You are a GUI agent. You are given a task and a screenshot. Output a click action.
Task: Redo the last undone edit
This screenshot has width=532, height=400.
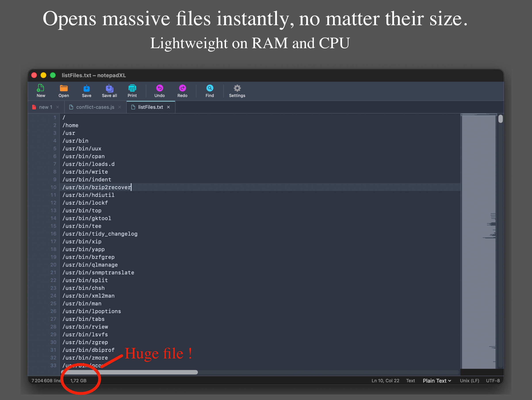[x=182, y=91]
